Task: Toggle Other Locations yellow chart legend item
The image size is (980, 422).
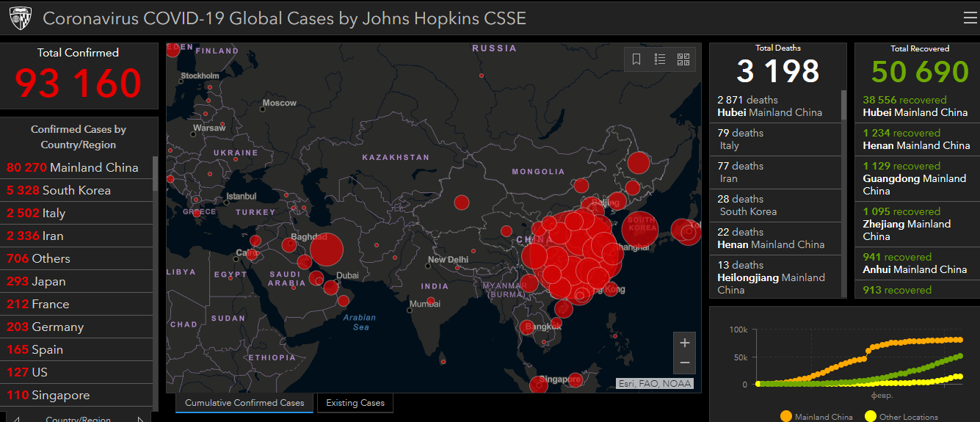Action: pyautogui.click(x=901, y=417)
